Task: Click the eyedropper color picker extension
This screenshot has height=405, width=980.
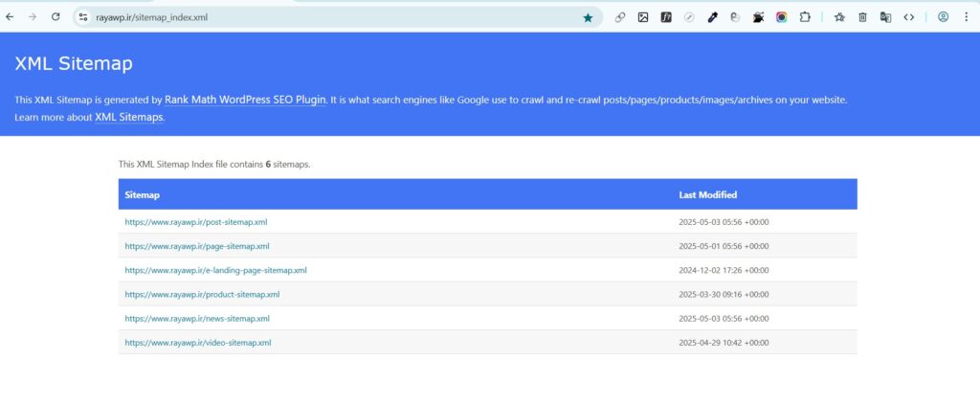Action: pyautogui.click(x=712, y=17)
